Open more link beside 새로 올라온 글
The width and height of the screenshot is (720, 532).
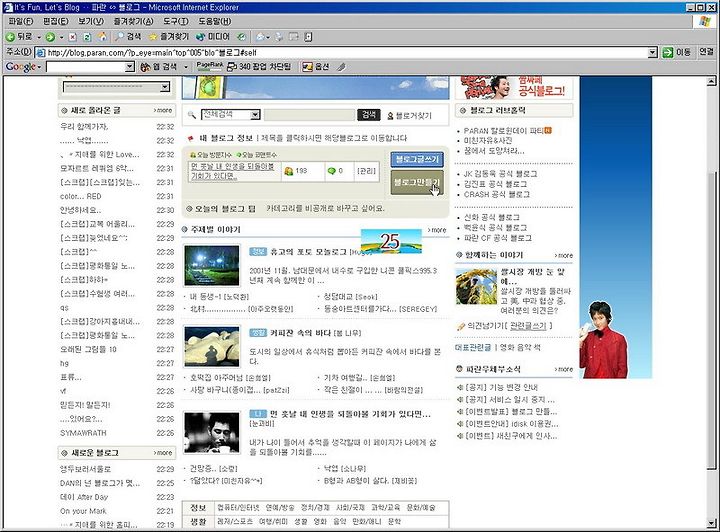[x=163, y=110]
